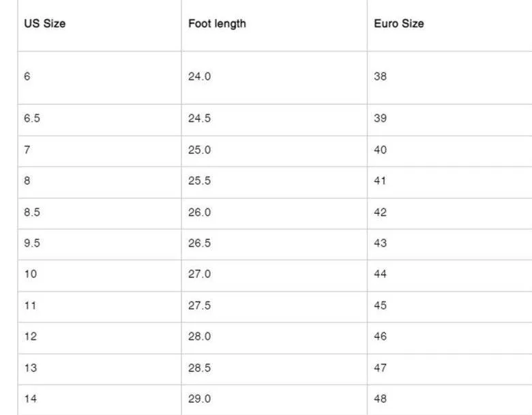Click the Foot length column header

217,23
